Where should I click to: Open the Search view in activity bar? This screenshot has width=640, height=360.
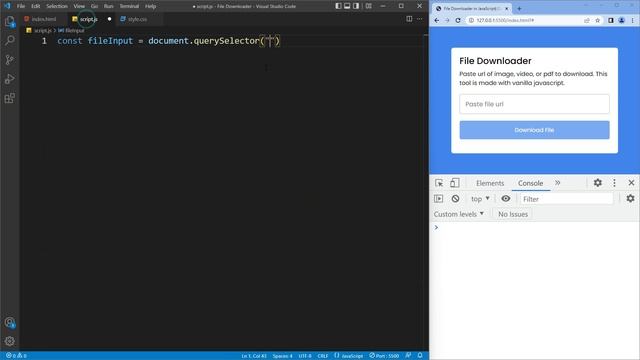point(9,40)
